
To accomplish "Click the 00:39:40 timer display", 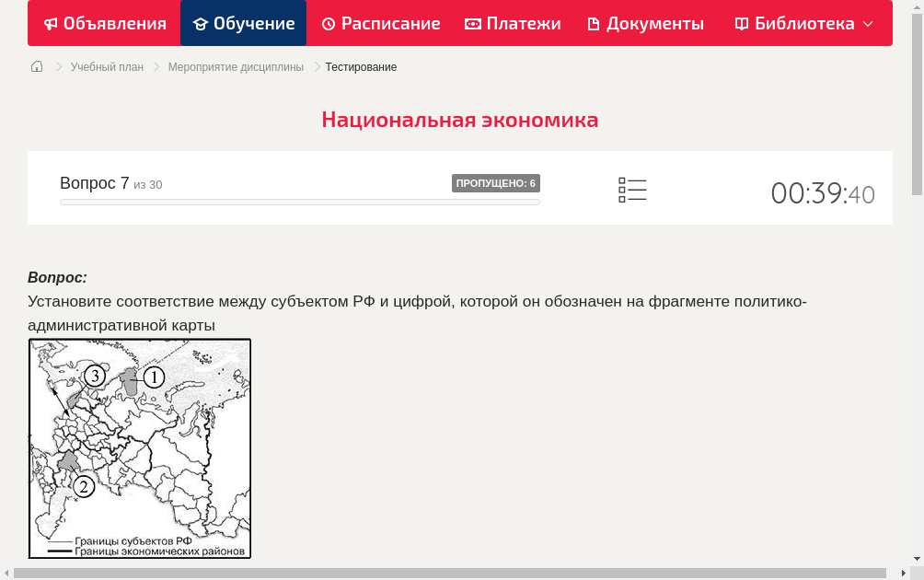I will [823, 193].
